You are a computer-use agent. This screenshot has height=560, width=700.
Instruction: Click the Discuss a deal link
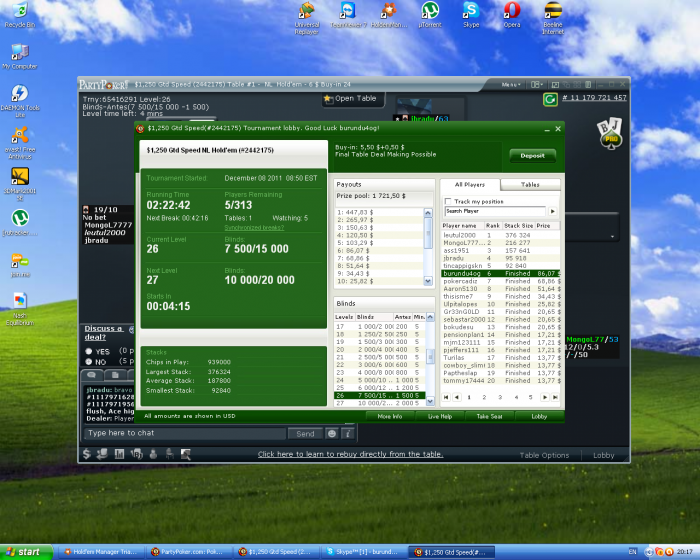point(104,333)
